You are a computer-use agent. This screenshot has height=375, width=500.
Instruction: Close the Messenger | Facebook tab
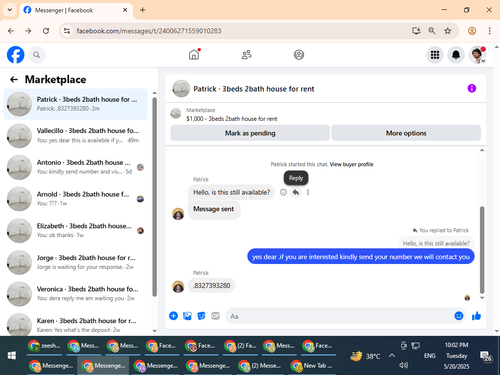click(125, 10)
